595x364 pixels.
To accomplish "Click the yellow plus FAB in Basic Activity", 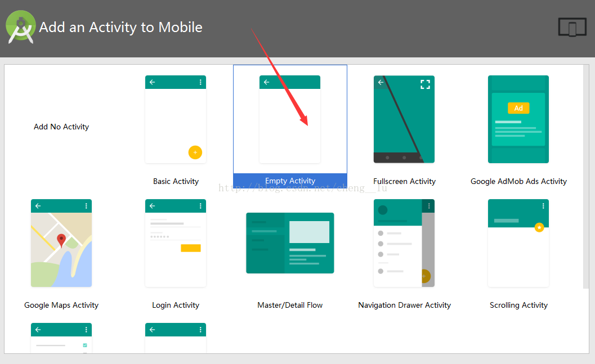I will pos(195,152).
